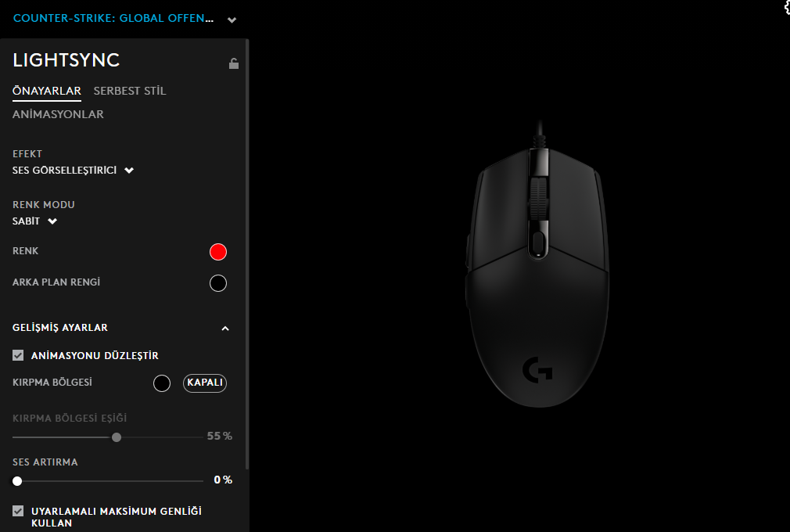Click the LIGHTSYNC padlock icon
The width and height of the screenshot is (790, 532).
pos(234,63)
